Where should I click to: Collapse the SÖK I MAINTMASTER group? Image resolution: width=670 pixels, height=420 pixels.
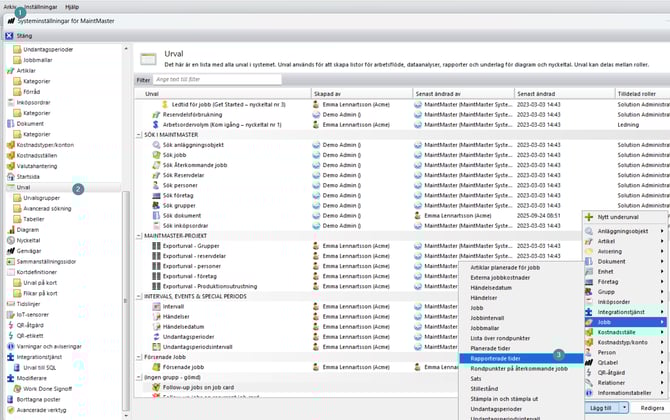click(139, 133)
